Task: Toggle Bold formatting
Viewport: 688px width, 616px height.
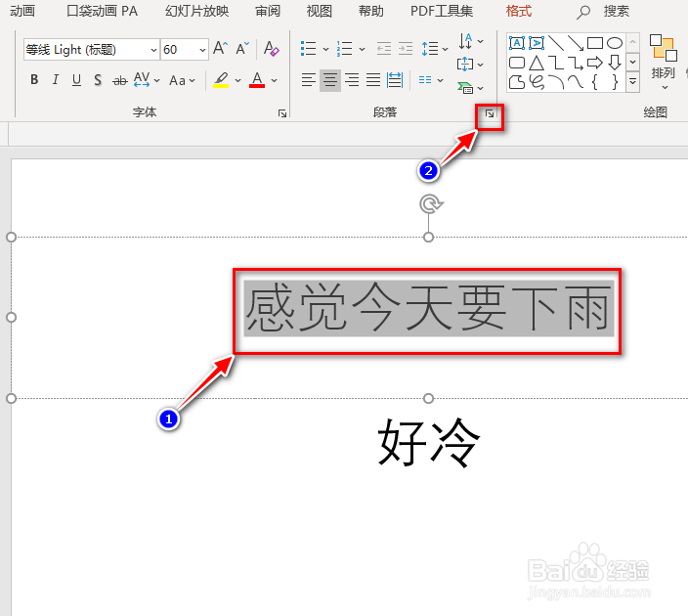Action: 34,80
